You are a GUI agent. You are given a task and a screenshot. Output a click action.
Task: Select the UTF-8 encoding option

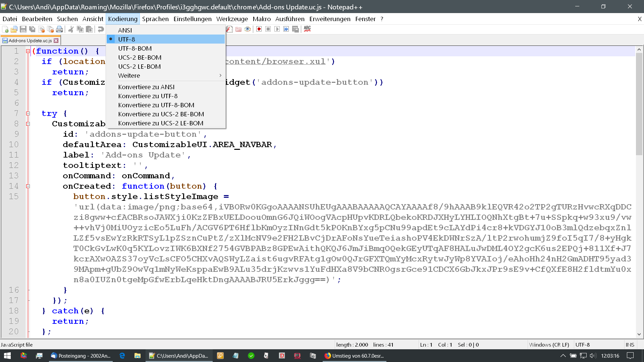[126, 39]
